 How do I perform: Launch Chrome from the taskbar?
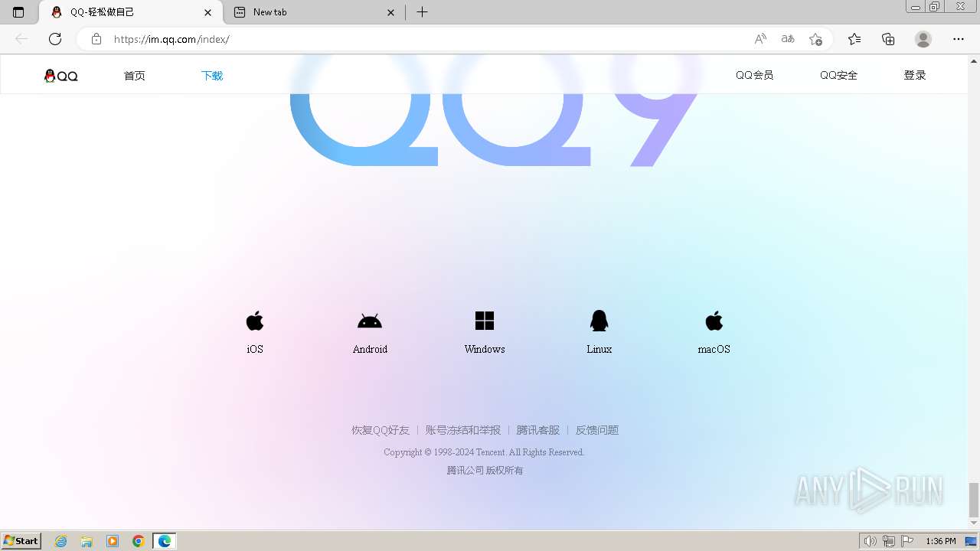pyautogui.click(x=139, y=541)
